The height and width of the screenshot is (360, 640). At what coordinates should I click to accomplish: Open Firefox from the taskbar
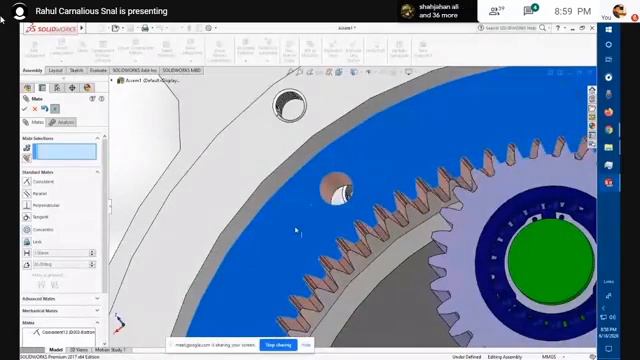coord(609,112)
